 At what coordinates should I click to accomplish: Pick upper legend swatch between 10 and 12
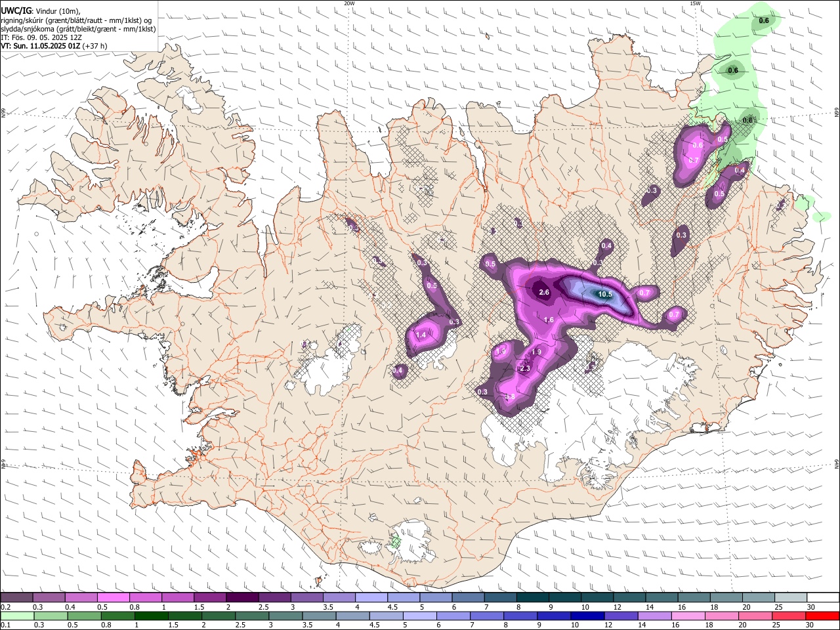[x=597, y=597]
